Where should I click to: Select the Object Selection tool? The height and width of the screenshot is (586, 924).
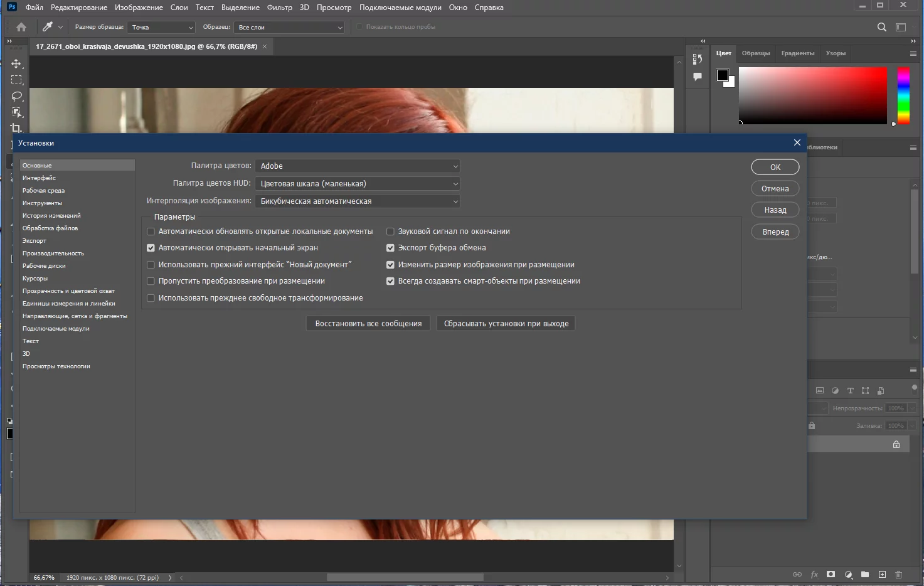(x=16, y=112)
